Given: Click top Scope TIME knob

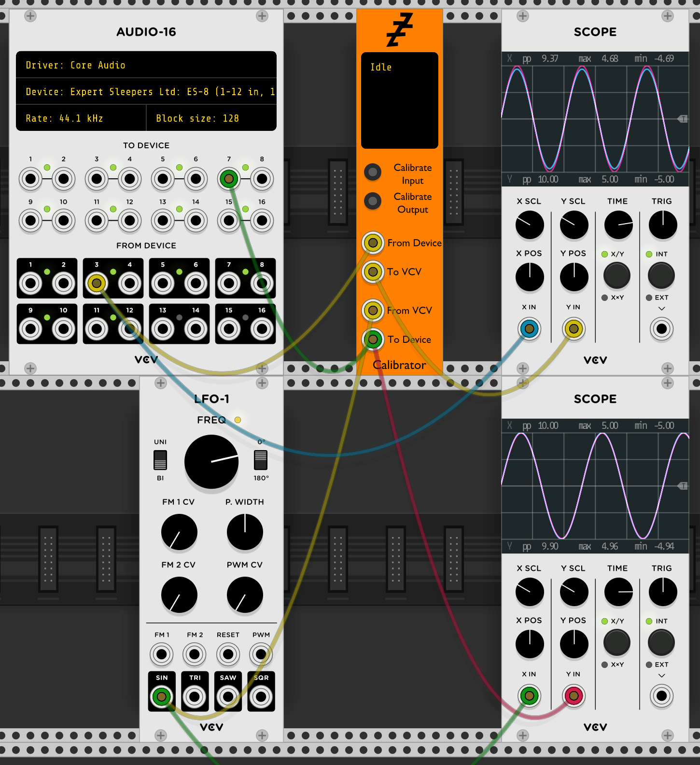Looking at the screenshot, I should 618,225.
